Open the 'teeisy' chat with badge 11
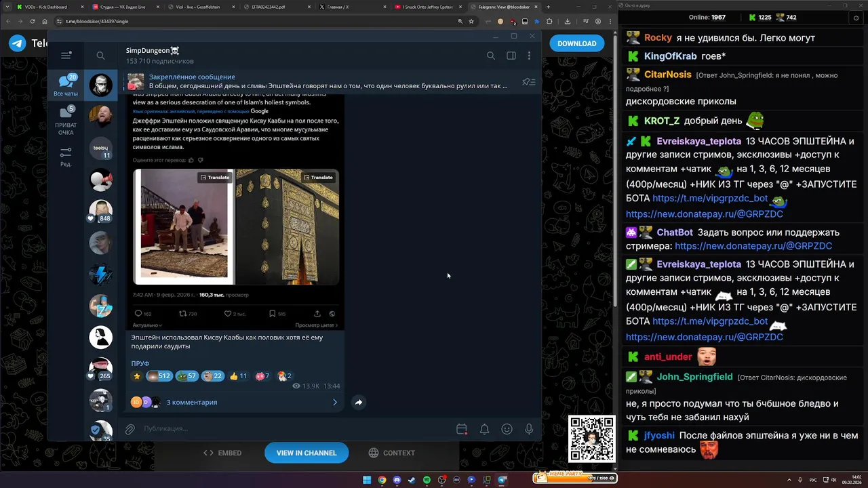Viewport: 868px width, 488px height. point(100,148)
